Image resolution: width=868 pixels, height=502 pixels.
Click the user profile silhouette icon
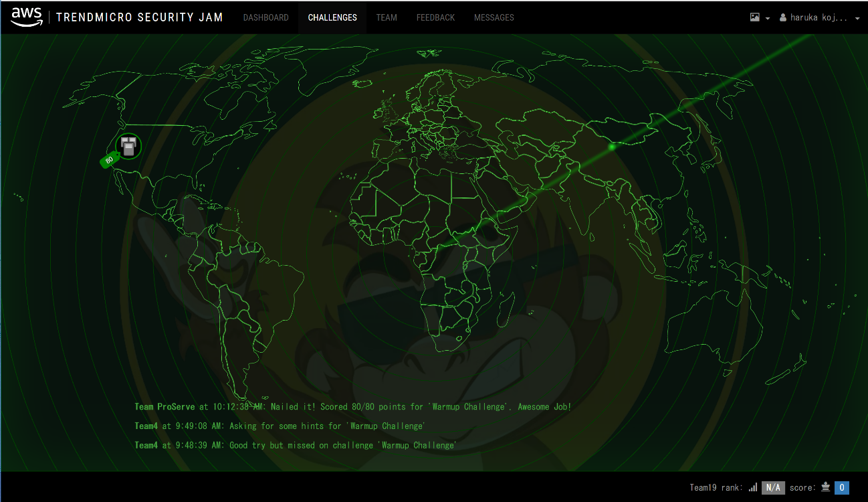pos(783,18)
